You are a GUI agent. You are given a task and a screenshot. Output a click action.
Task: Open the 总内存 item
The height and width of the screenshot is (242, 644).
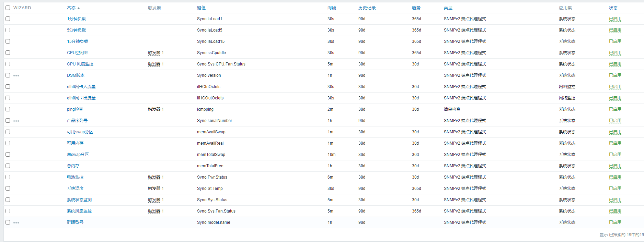click(73, 166)
